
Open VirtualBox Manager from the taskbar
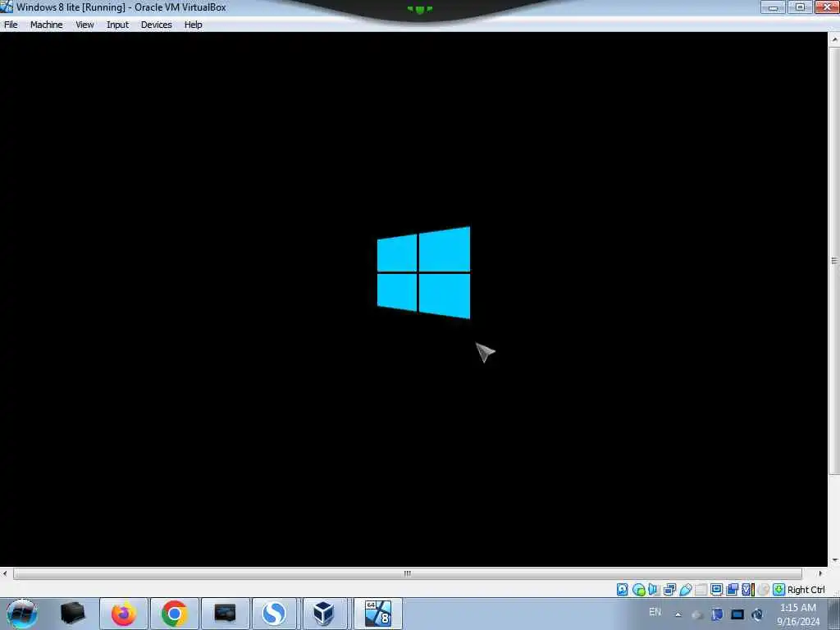click(323, 614)
